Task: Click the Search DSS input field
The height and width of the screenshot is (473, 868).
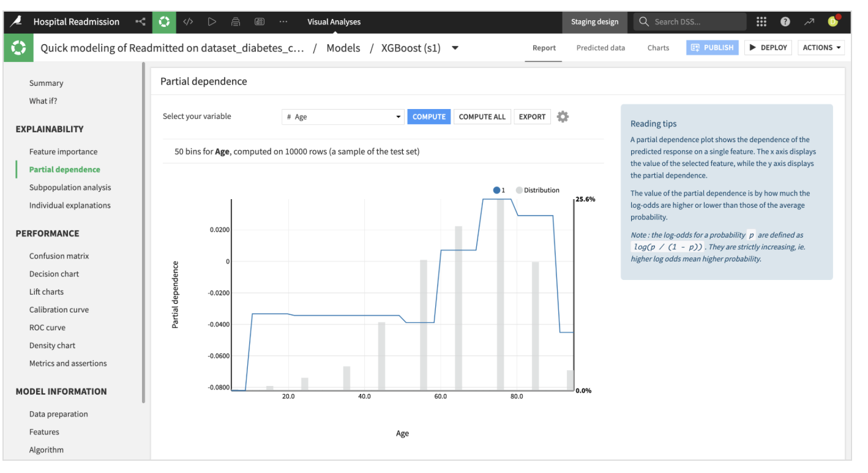Action: coord(690,21)
